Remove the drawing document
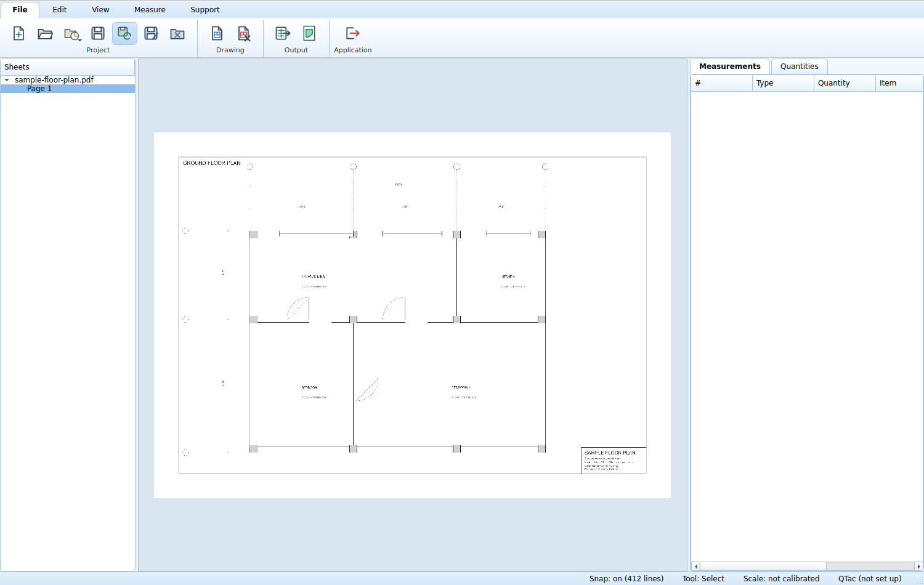This screenshot has width=924, height=585. pyautogui.click(x=244, y=33)
